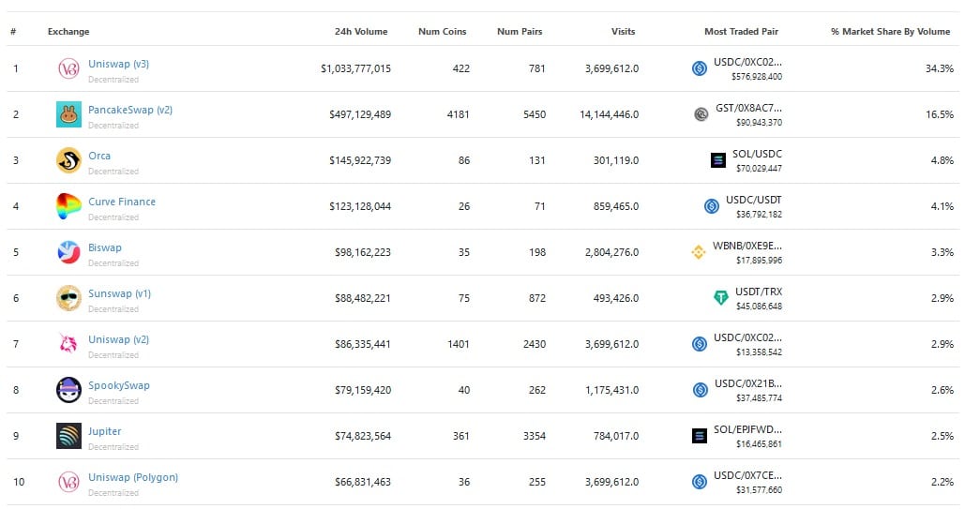The width and height of the screenshot is (980, 509).
Task: Open the Curve Finance exchange link
Action: [122, 202]
